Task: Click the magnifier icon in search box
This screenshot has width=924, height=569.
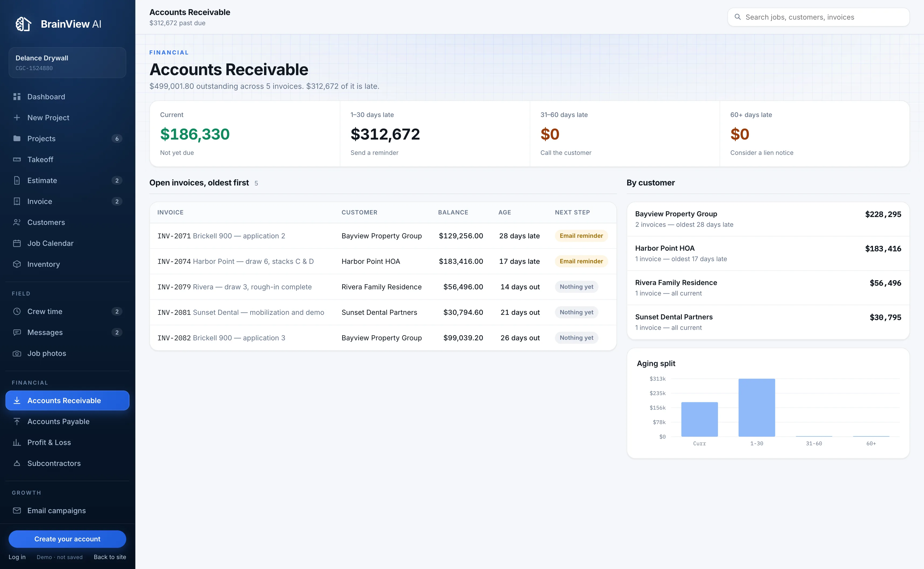Action: 738,17
